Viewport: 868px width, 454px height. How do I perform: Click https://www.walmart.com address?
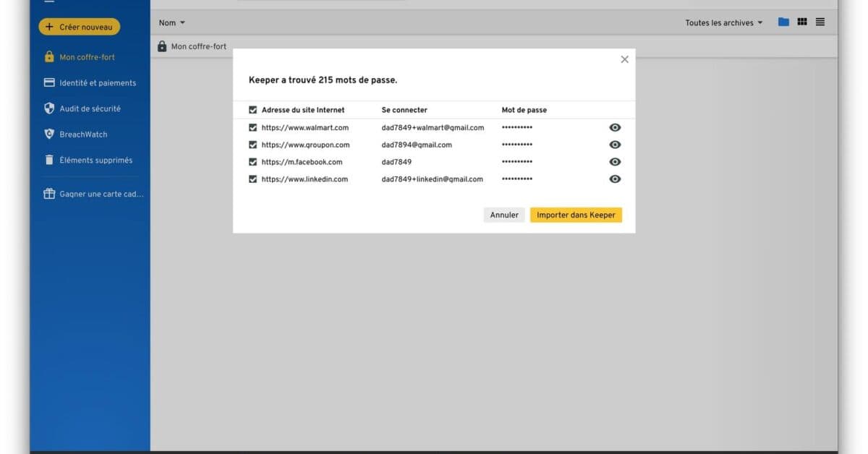pyautogui.click(x=305, y=127)
